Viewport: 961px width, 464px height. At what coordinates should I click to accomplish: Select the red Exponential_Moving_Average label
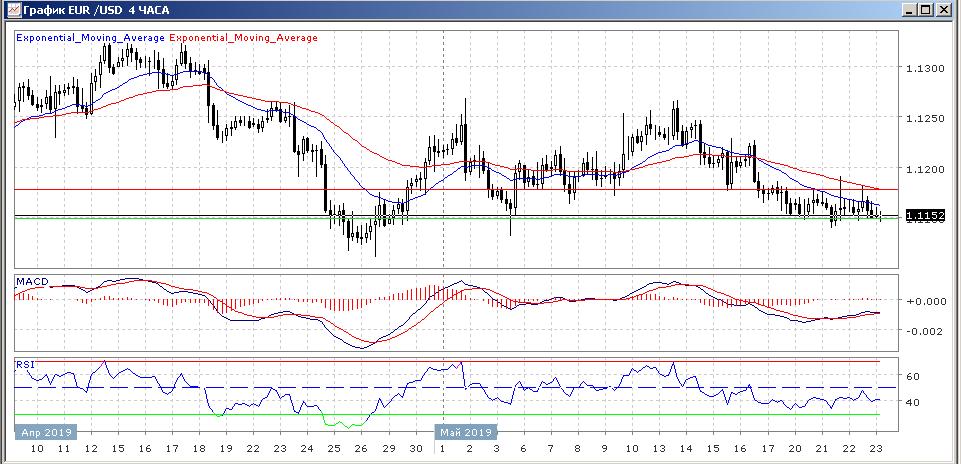tap(244, 38)
